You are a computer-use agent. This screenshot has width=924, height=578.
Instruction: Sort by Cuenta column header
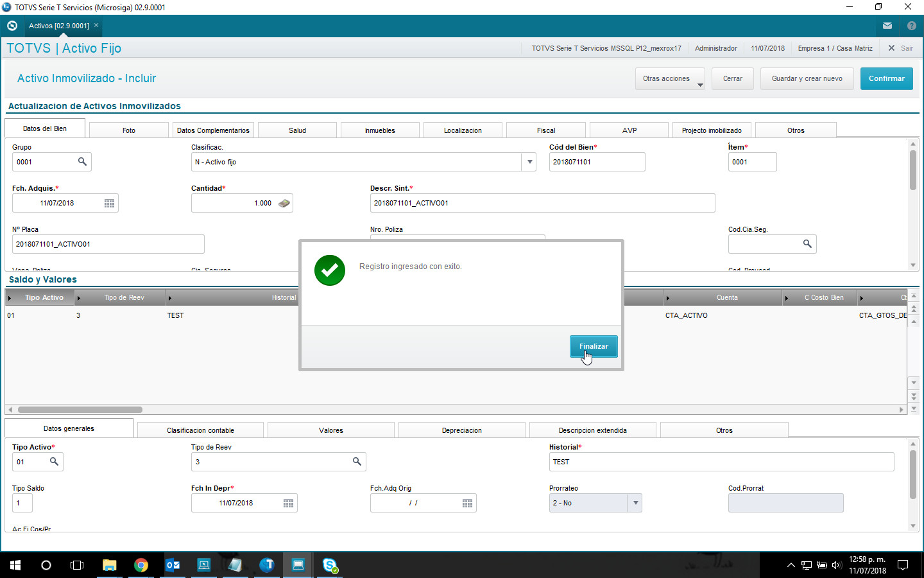[723, 297]
